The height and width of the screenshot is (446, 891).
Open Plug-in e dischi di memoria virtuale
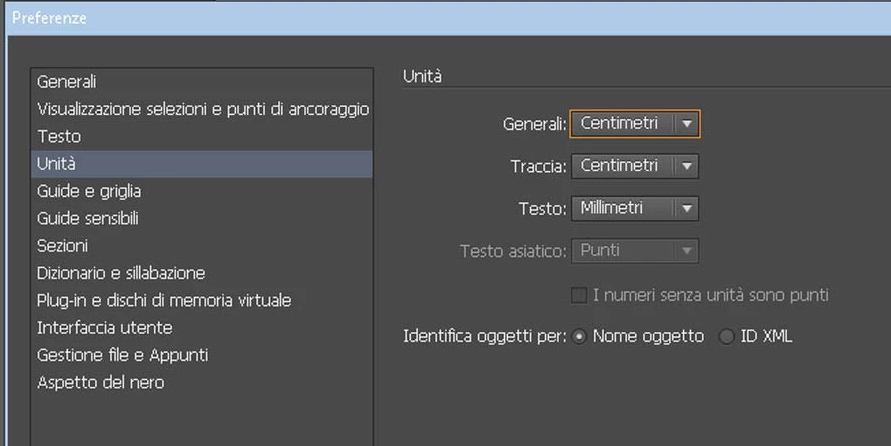[202, 300]
